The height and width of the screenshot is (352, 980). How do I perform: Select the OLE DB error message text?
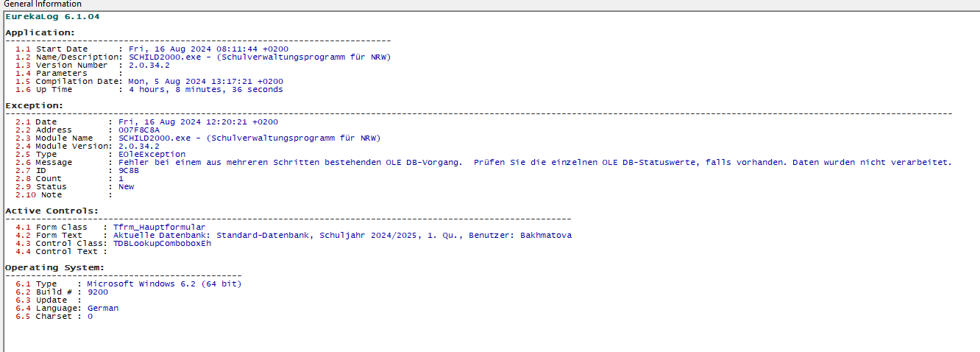tap(535, 163)
